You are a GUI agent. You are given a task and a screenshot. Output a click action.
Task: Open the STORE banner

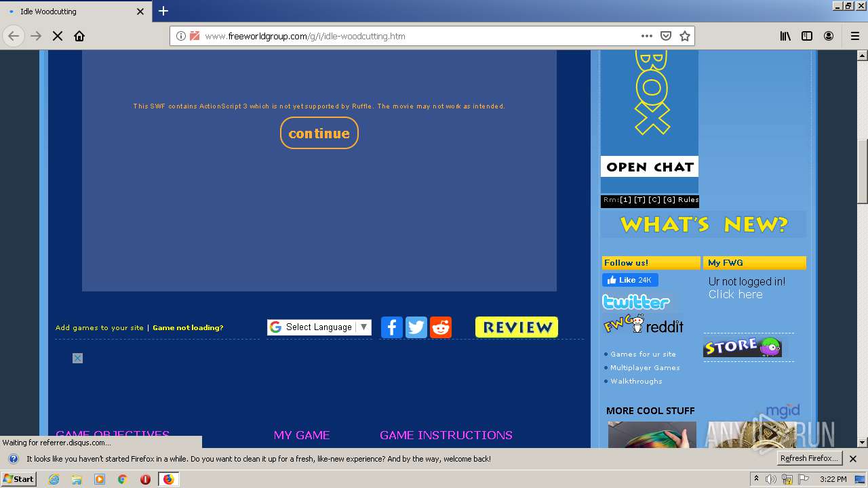tap(743, 347)
